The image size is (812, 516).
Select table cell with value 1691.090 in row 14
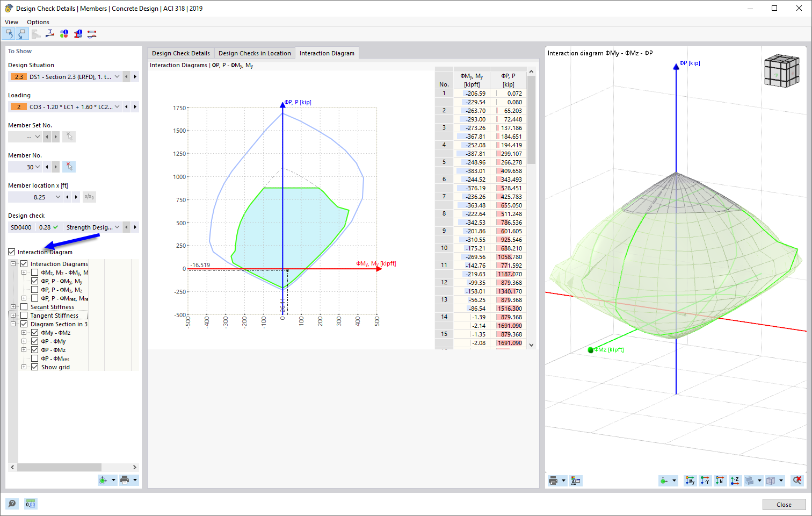coord(509,326)
